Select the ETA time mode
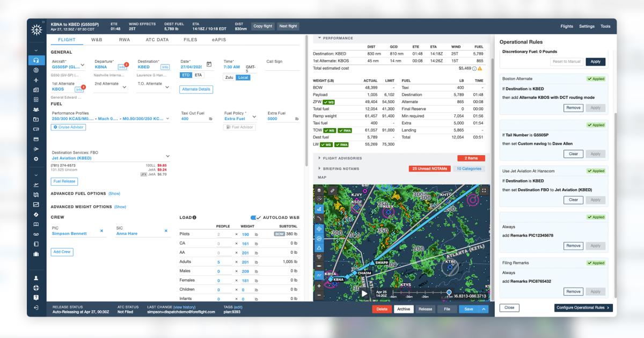644x338 pixels. click(199, 75)
